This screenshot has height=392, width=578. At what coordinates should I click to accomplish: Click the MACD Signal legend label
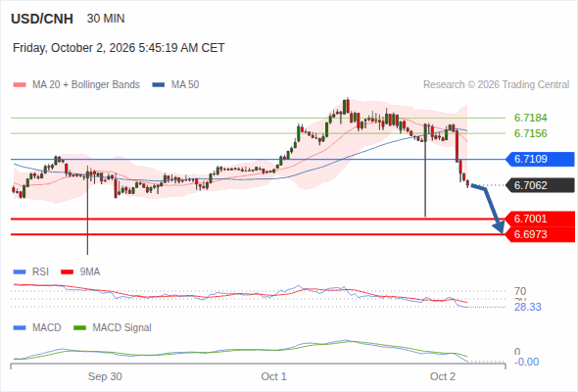pos(122,328)
